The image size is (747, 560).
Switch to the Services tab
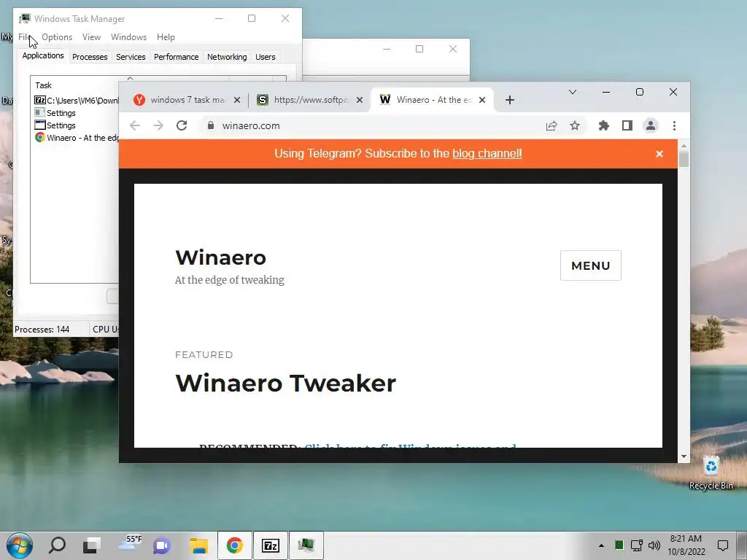131,57
